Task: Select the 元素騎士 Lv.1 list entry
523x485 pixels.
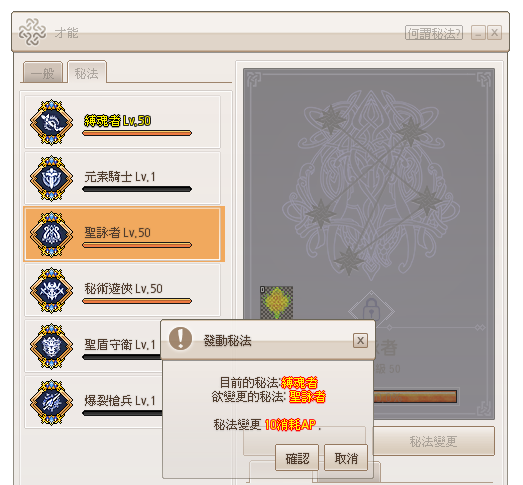Action: coord(122,178)
